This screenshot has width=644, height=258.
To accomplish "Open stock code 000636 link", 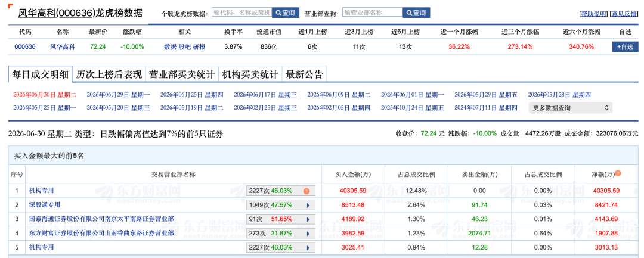I will (x=25, y=46).
